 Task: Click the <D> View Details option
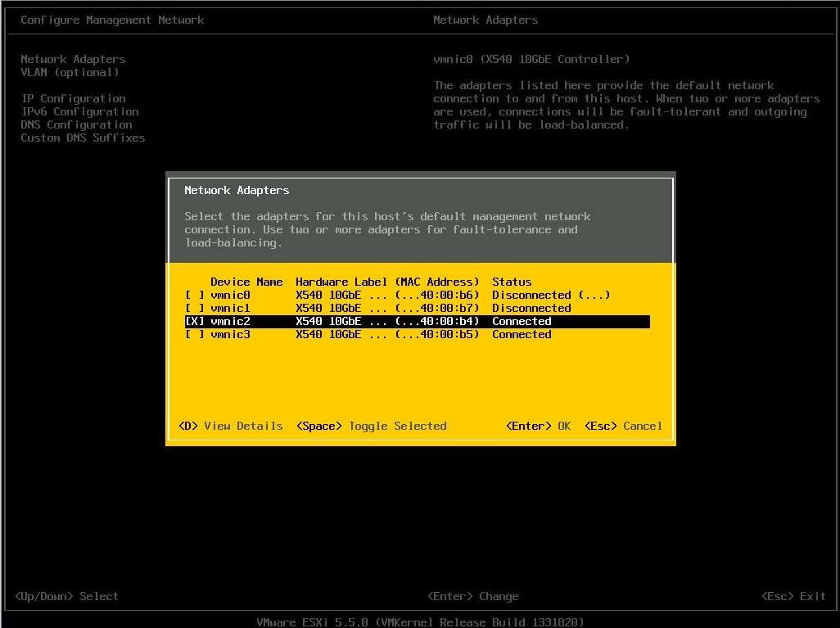(x=231, y=426)
